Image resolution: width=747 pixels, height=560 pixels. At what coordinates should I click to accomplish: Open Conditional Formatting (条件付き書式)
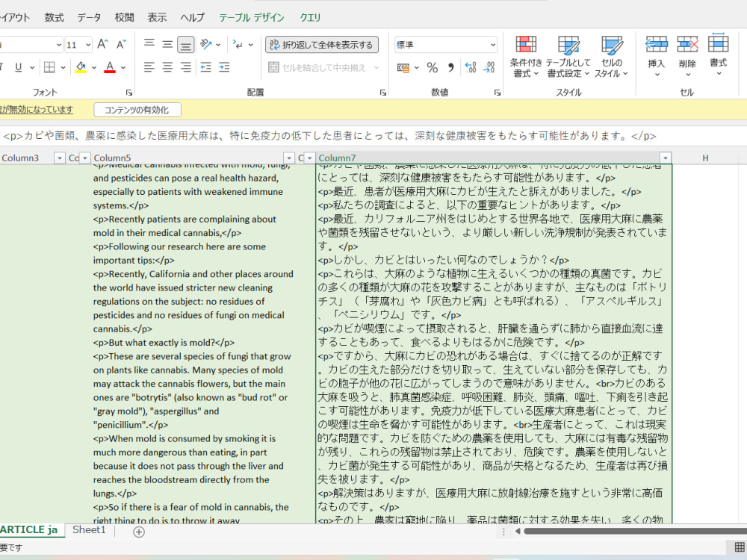(x=526, y=56)
